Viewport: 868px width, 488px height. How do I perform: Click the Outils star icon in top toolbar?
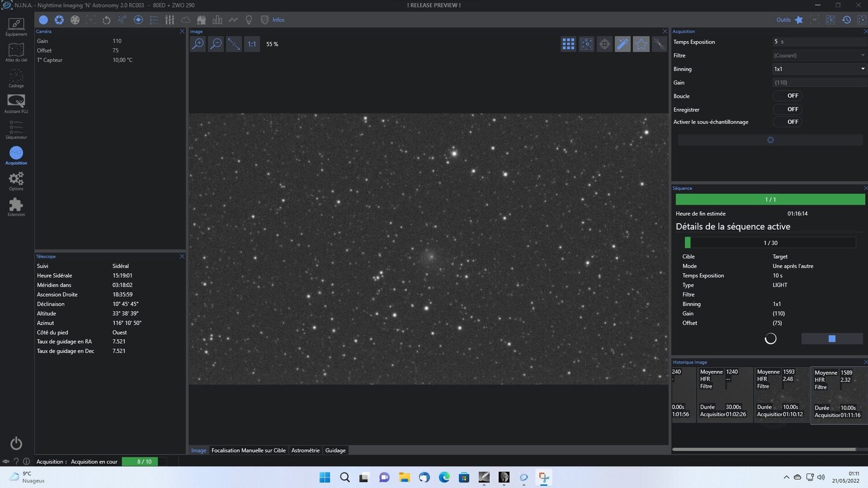(799, 20)
